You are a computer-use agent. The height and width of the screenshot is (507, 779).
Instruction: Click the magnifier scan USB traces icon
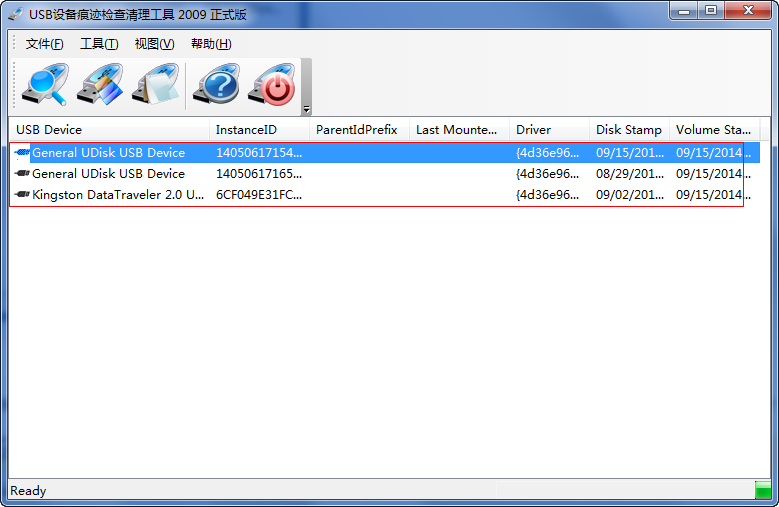pyautogui.click(x=45, y=84)
